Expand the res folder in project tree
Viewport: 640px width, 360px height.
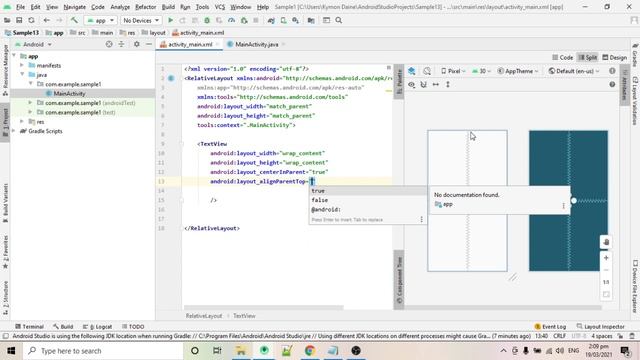coord(22,122)
